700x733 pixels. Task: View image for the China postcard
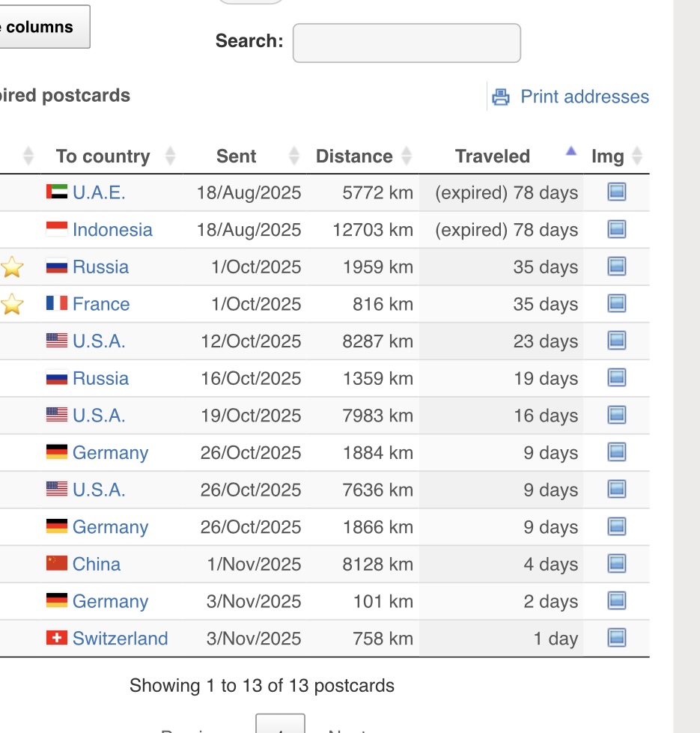(x=616, y=564)
